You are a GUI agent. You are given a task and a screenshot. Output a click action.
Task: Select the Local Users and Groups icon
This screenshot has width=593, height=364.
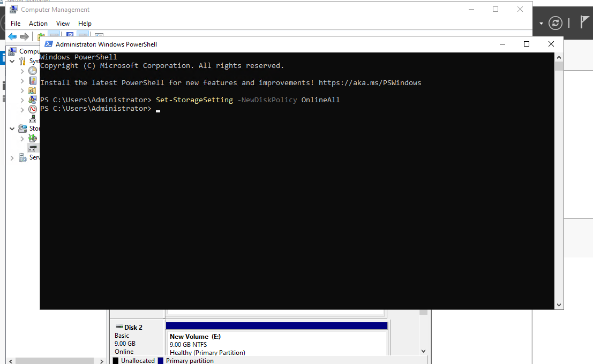tap(33, 100)
